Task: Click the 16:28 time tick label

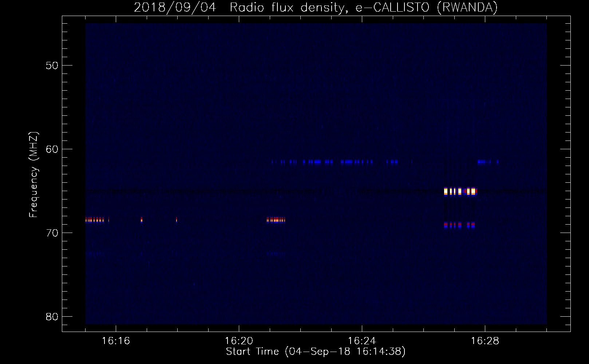Action: pos(485,341)
